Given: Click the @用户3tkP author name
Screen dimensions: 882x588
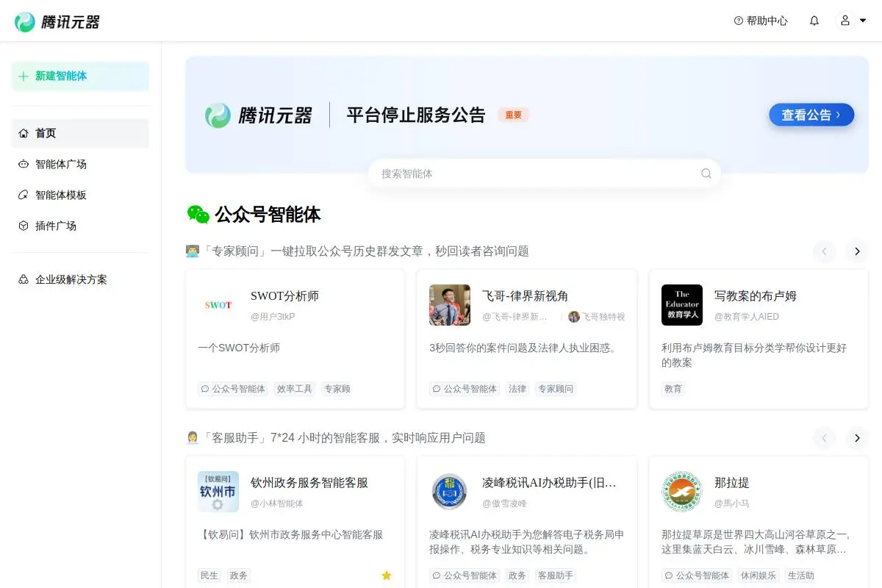Looking at the screenshot, I should coord(273,317).
